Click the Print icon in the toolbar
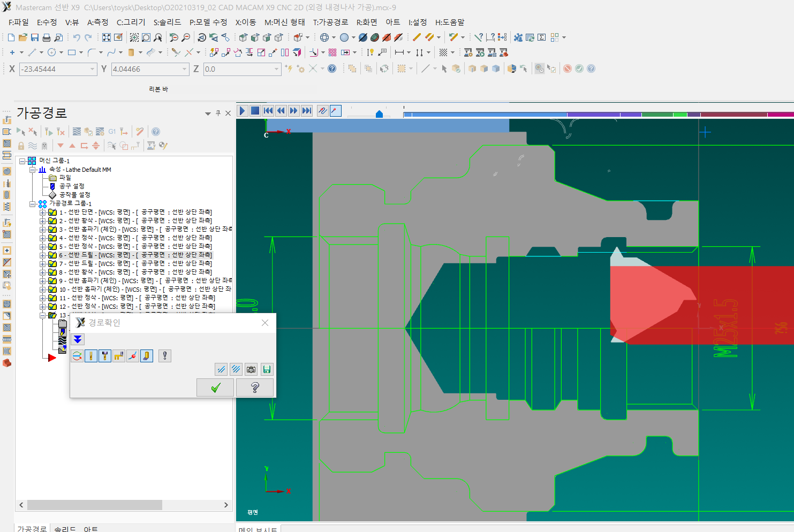The height and width of the screenshot is (532, 794). pyautogui.click(x=47, y=37)
